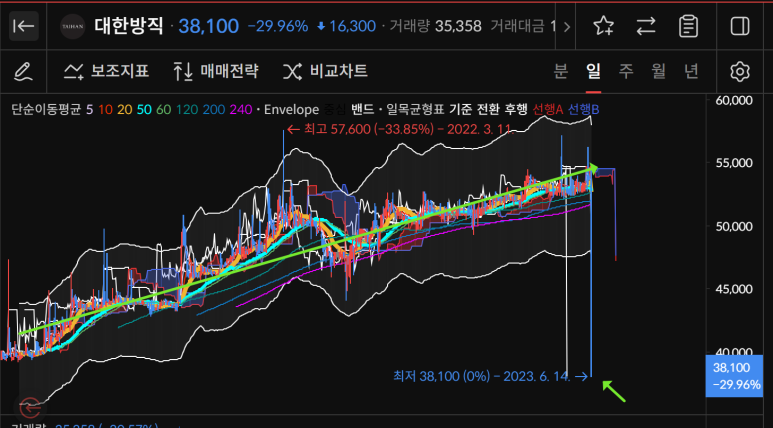The image size is (773, 428).
Task: Toggle the 50 moving average legend
Action: (144, 109)
